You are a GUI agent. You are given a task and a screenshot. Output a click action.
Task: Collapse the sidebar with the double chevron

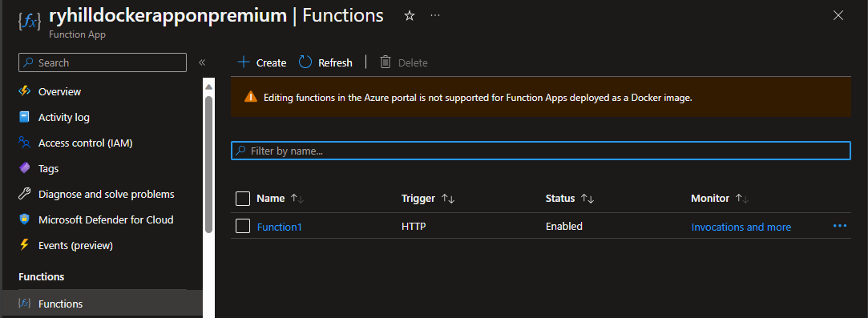click(202, 62)
